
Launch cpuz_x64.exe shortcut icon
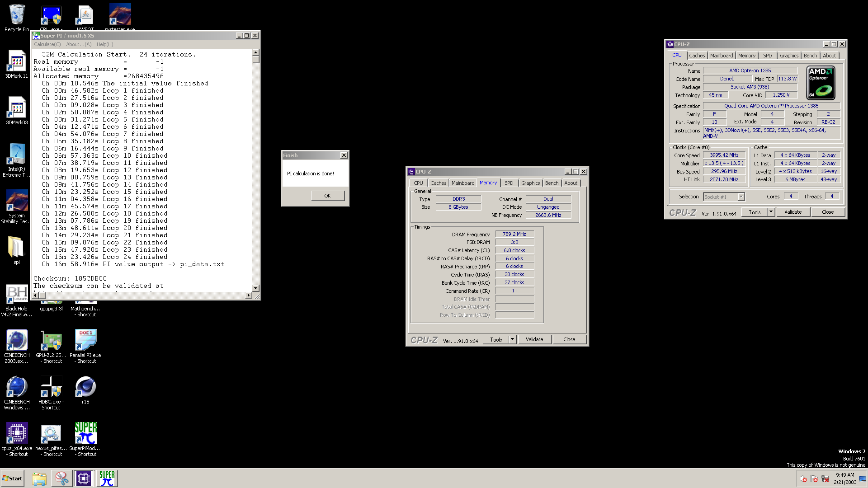[x=17, y=440]
